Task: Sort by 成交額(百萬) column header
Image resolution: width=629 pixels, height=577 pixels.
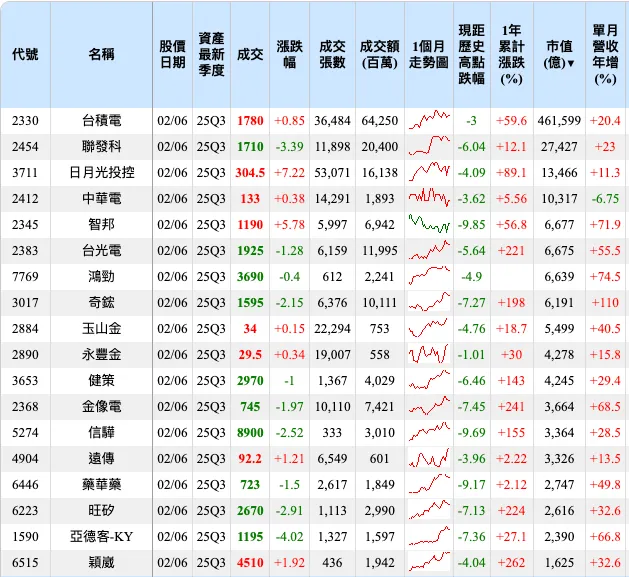Action: pos(379,55)
